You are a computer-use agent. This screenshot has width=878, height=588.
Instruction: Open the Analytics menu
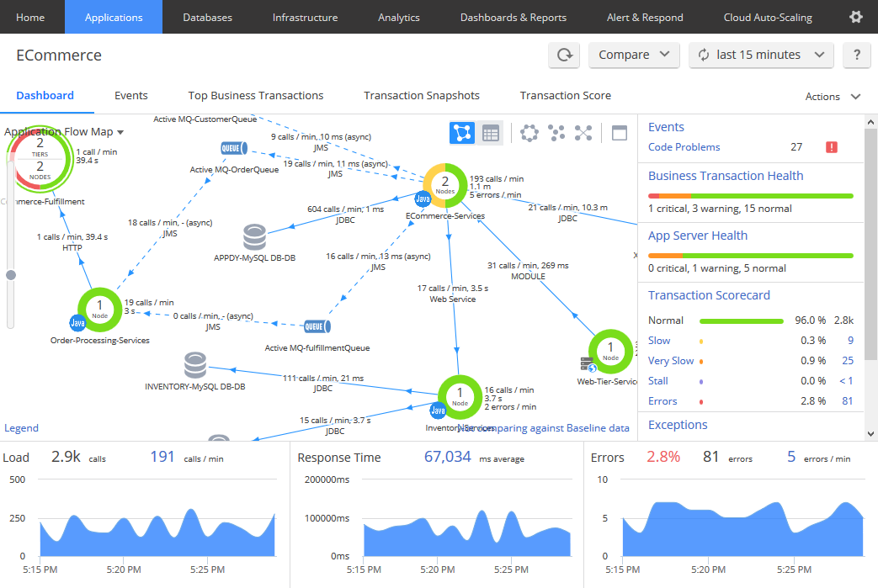click(399, 17)
